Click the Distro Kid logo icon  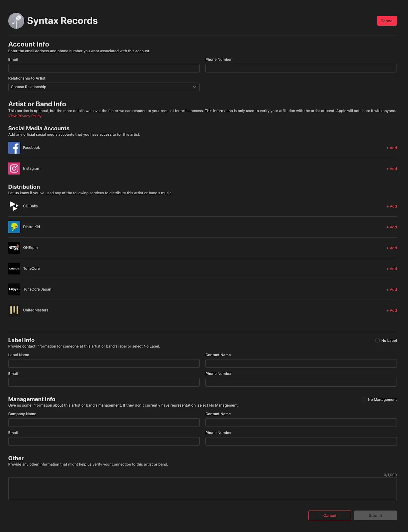(14, 227)
